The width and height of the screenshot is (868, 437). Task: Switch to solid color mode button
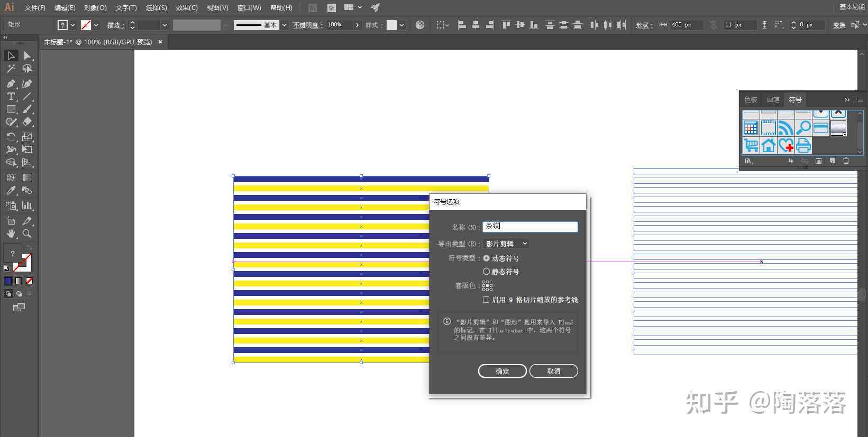pos(8,281)
